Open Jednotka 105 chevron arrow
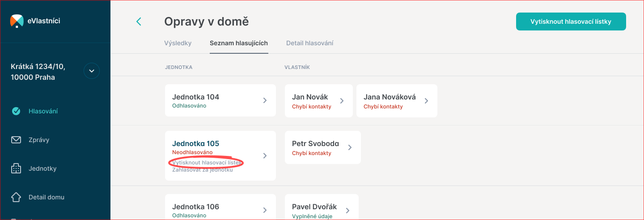The width and height of the screenshot is (644, 220). coord(265,155)
